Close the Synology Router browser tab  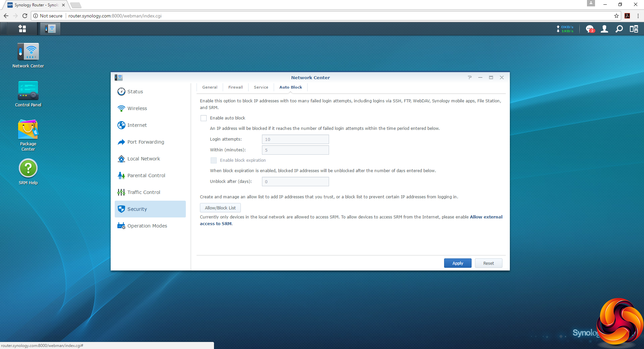(63, 5)
